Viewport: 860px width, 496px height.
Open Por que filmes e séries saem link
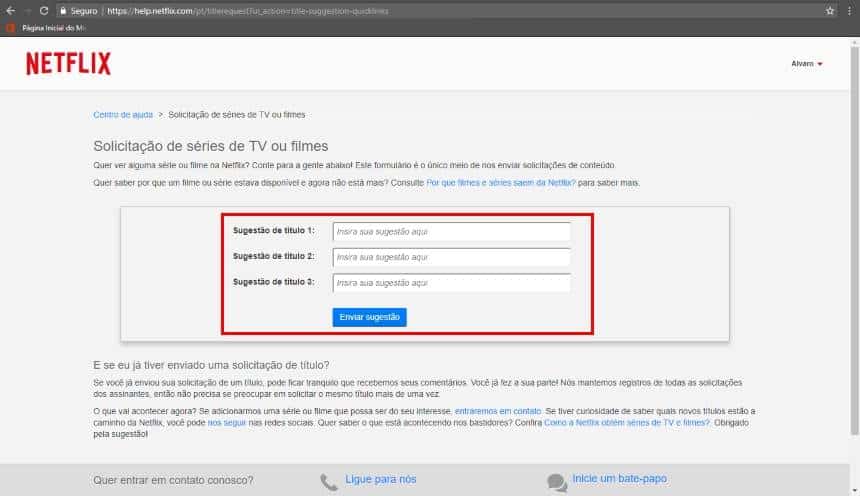tap(501, 183)
